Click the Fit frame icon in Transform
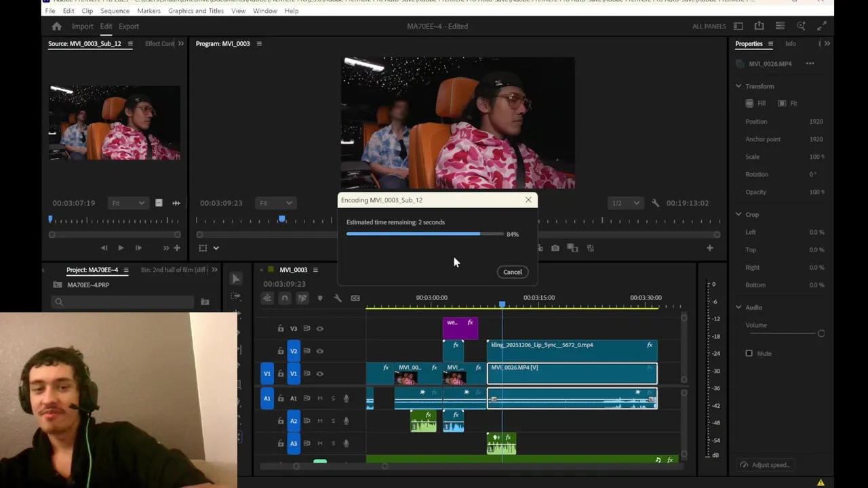Screen dimensions: 868x488 (782, 103)
